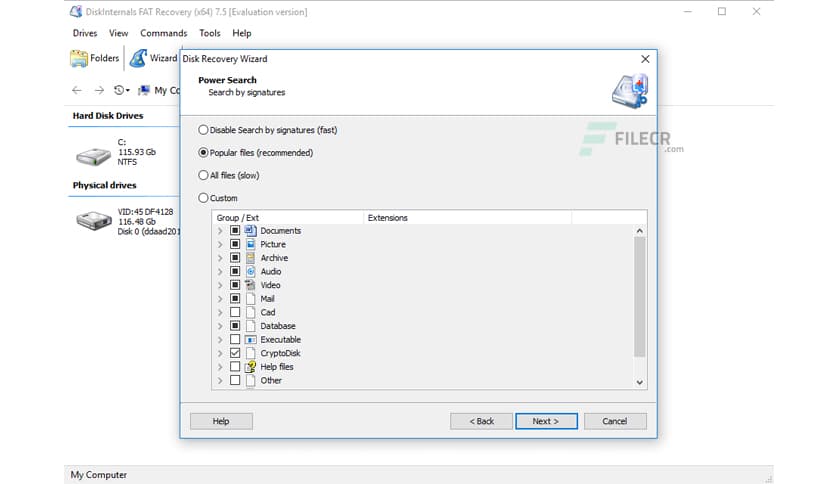Screen dimensions: 836x484
Task: Proceed with the Next button
Action: [546, 421]
